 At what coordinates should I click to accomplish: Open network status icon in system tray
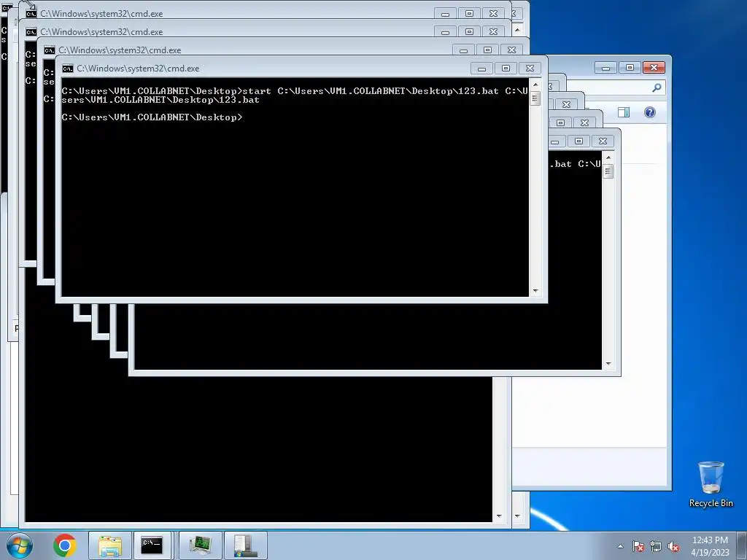click(x=656, y=547)
